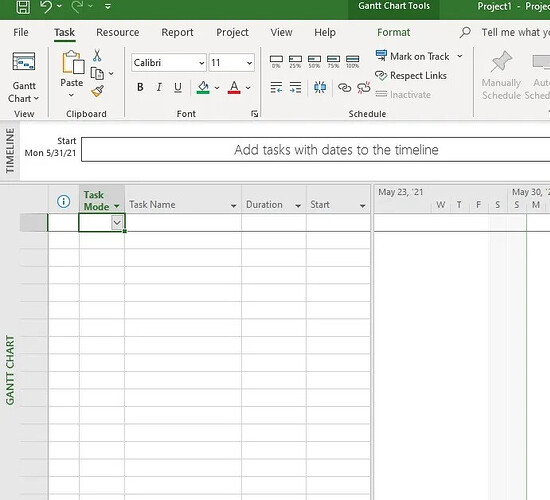Toggle Bold formatting

tap(140, 87)
